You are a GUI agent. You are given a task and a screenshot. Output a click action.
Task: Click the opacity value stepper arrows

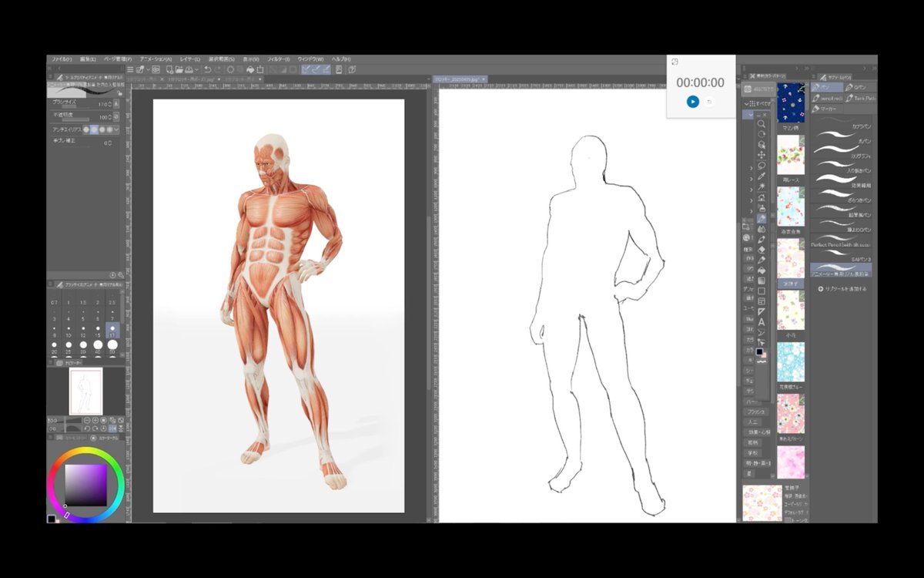click(109, 117)
